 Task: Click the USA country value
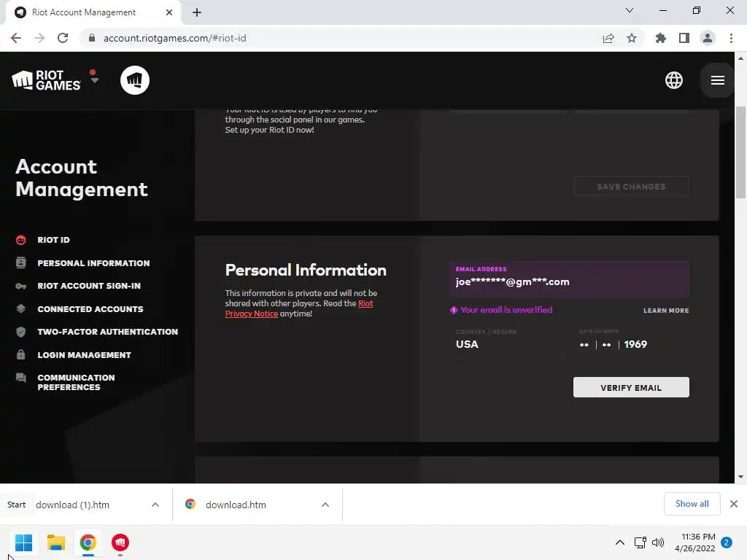pyautogui.click(x=467, y=344)
